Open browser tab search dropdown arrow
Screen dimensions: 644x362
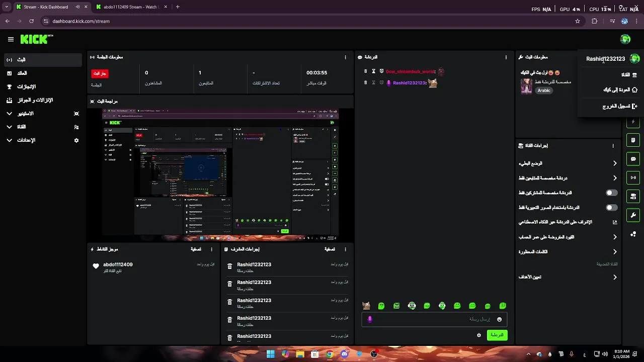pyautogui.click(x=6, y=7)
